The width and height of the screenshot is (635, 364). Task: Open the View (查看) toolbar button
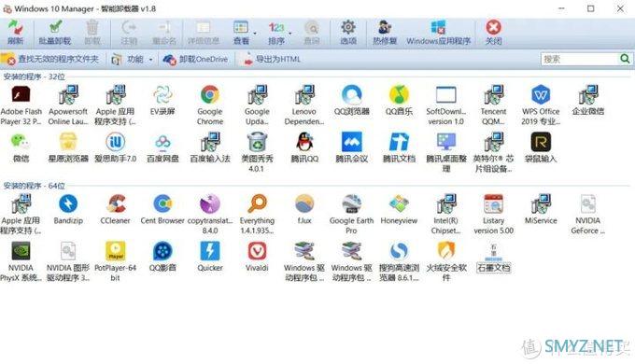(241, 33)
